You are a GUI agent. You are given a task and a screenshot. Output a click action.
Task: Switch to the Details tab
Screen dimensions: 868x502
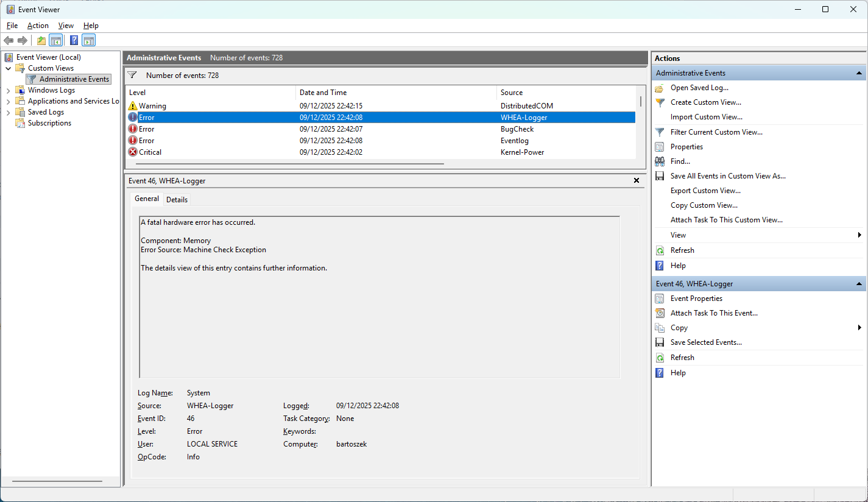tap(177, 199)
